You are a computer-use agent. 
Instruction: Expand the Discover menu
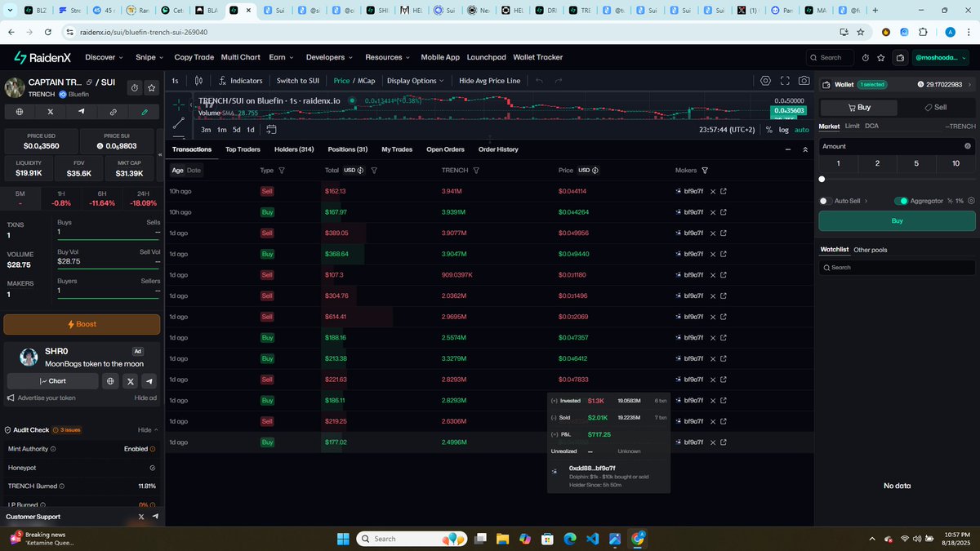pos(104,57)
